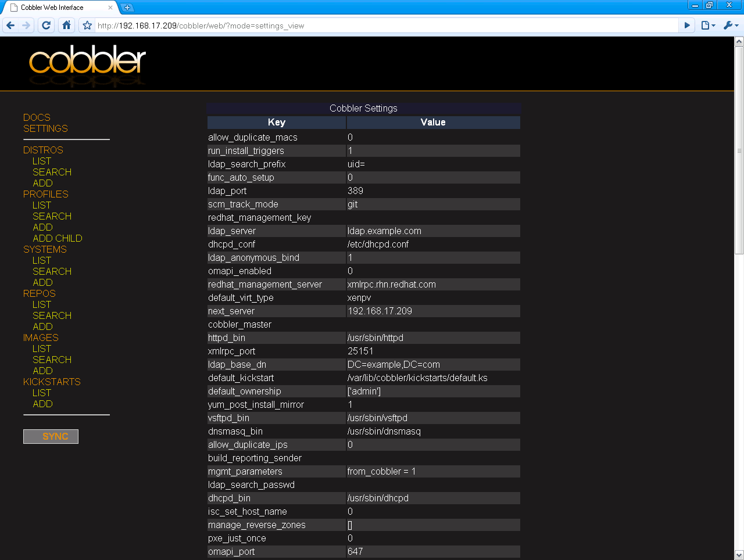Open LIST under REPOS
Screen dimensions: 744x560
[42, 304]
